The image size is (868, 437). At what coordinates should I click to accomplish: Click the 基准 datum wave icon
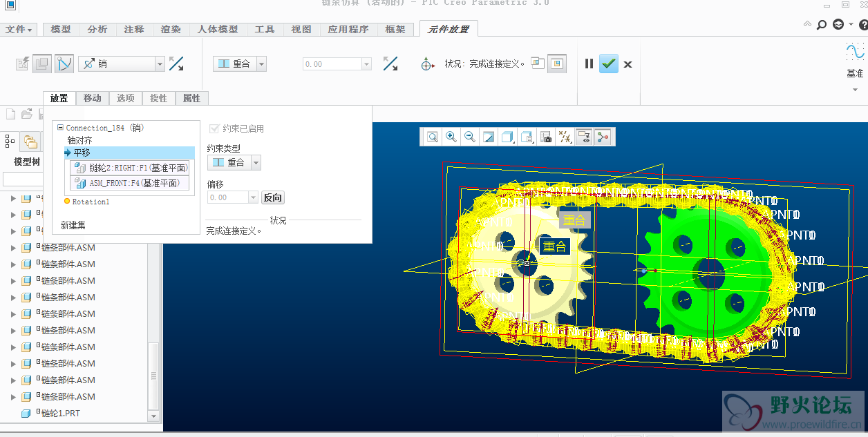(855, 52)
